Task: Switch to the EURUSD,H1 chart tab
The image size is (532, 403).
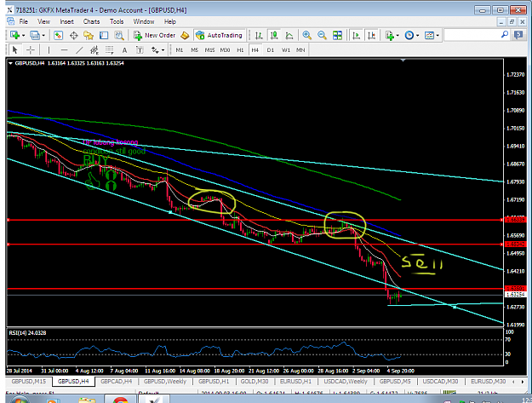Action: [295, 381]
